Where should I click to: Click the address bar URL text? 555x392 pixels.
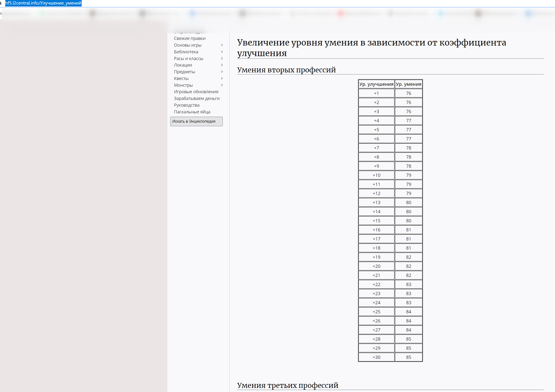point(43,3)
